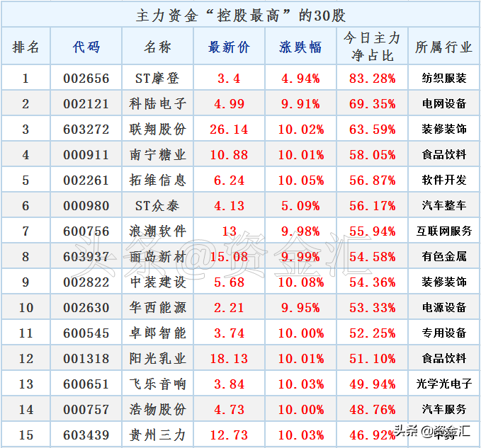This screenshot has width=481, height=448.
Task: Click the name 浪潮软件
Action: point(157,231)
